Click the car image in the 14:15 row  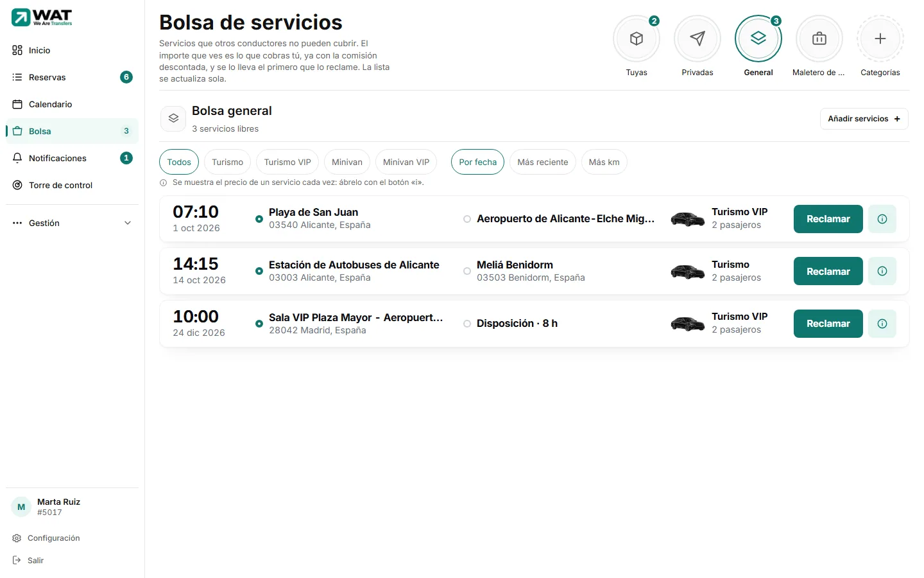tap(687, 272)
